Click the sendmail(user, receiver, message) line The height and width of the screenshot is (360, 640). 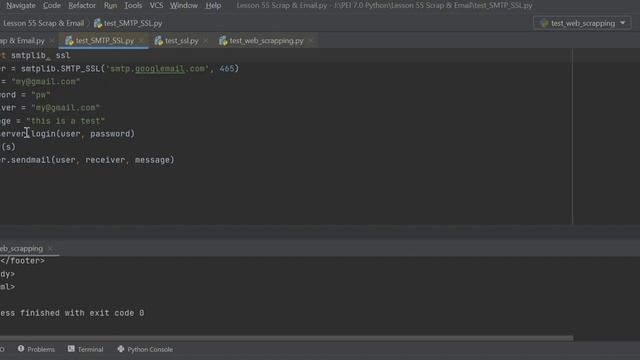coord(87,160)
